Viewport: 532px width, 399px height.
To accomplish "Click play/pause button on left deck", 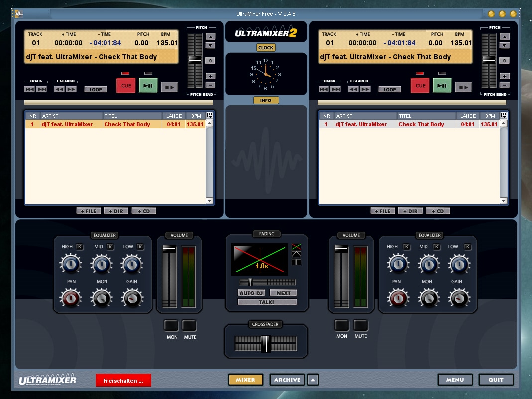I will 148,86.
